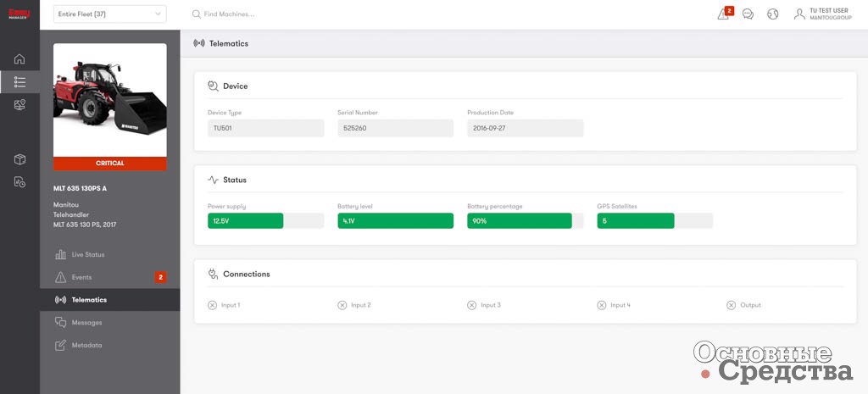Open the scheduled reports icon in sidebar
Viewport: 868px width, 394px height.
(x=19, y=182)
